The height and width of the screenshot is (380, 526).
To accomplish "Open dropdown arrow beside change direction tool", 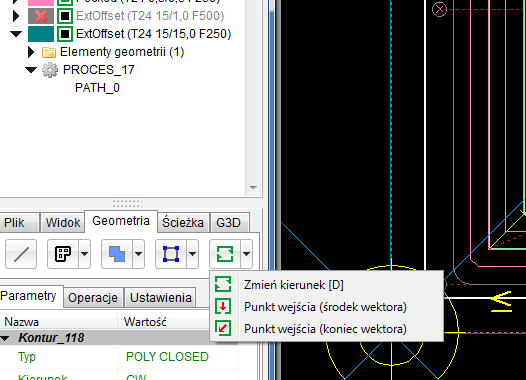I will [247, 254].
